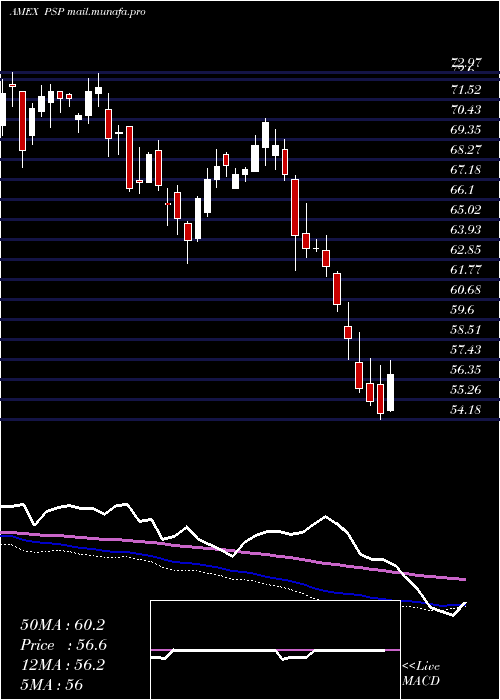Click the '50MA : 60.2' readout
Screen dimensions: 500x700
click(x=62, y=625)
